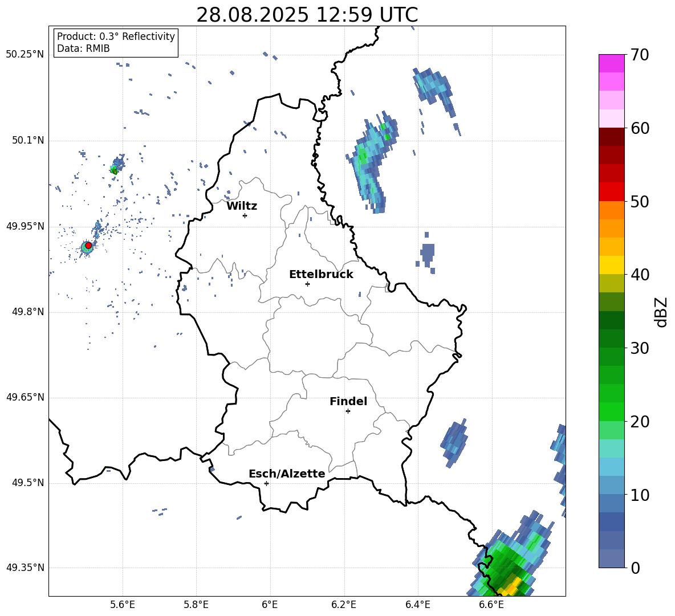This screenshot has width=675, height=616.
Task: Click the 60 tick on the colorbar
Action: pos(640,128)
